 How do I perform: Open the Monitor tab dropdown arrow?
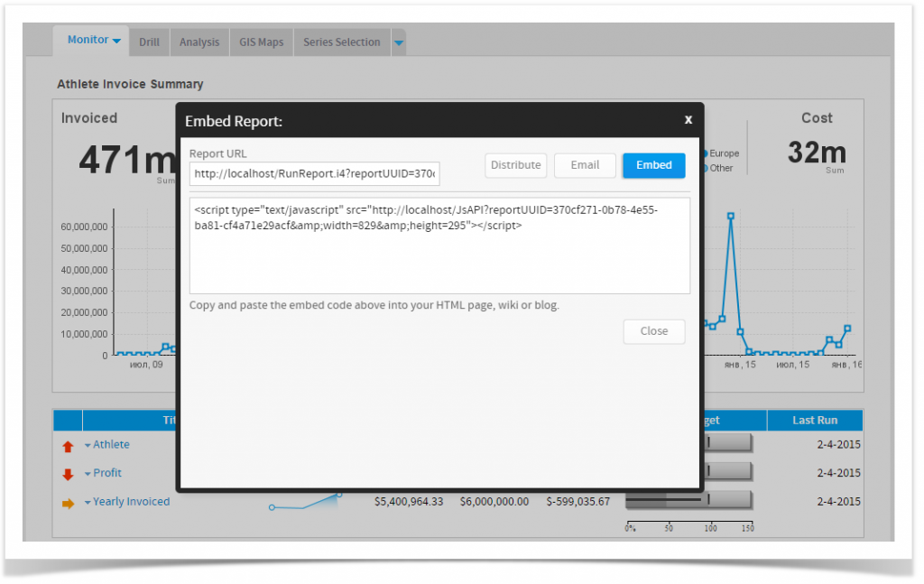116,39
